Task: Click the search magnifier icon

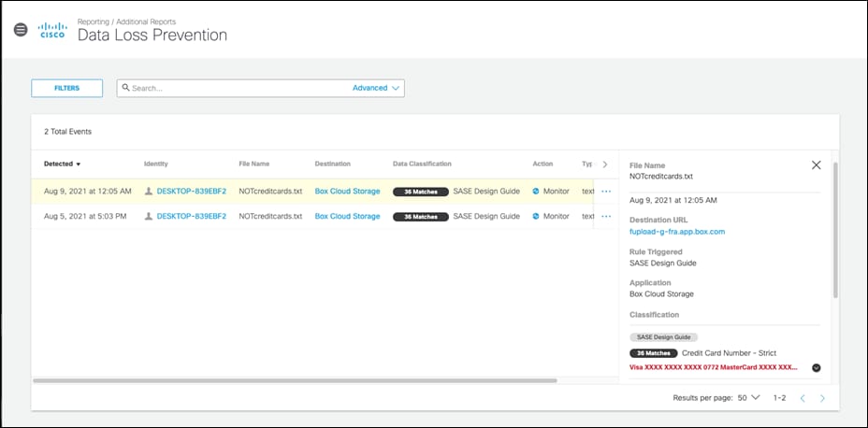Action: [x=125, y=88]
